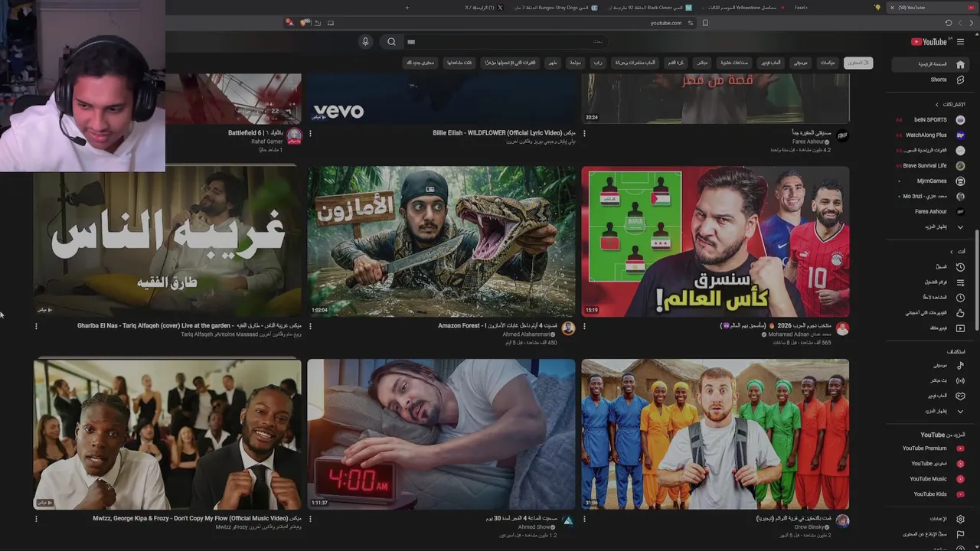Open the YouTube hamburger guide menu
This screenshot has width=980, height=551.
pyautogui.click(x=960, y=42)
